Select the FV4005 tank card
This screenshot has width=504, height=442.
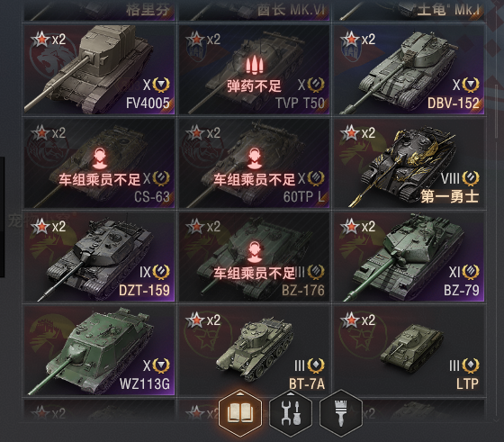(99, 69)
